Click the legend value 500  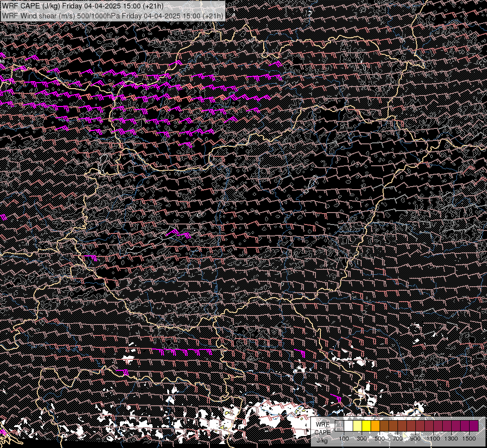click(380, 439)
